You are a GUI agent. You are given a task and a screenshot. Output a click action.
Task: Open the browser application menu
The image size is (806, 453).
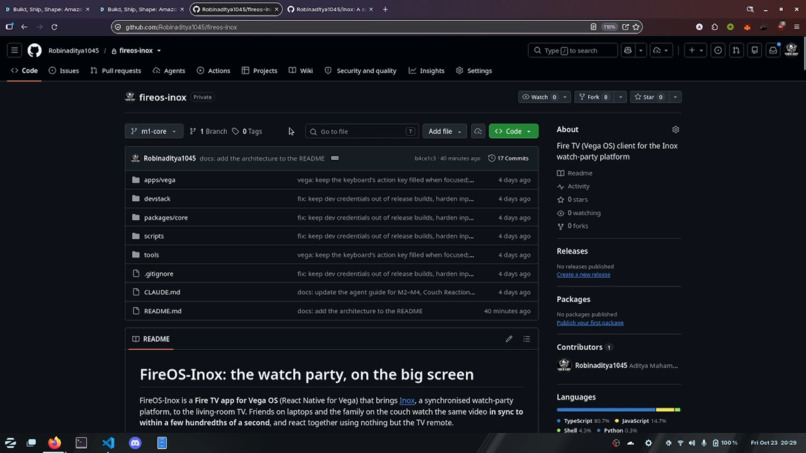pos(796,27)
